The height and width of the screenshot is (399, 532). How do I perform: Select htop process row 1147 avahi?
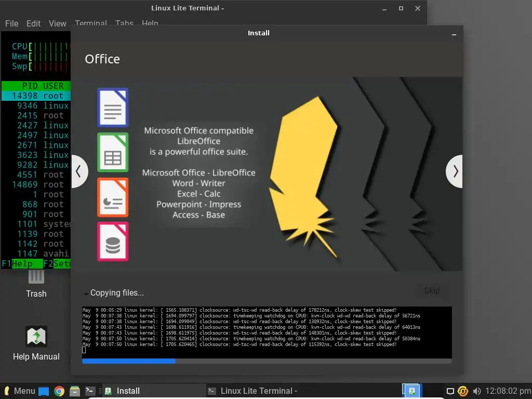36,254
